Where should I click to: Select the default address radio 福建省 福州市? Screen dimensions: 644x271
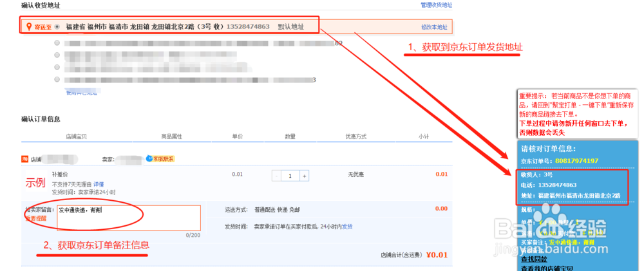57,26
